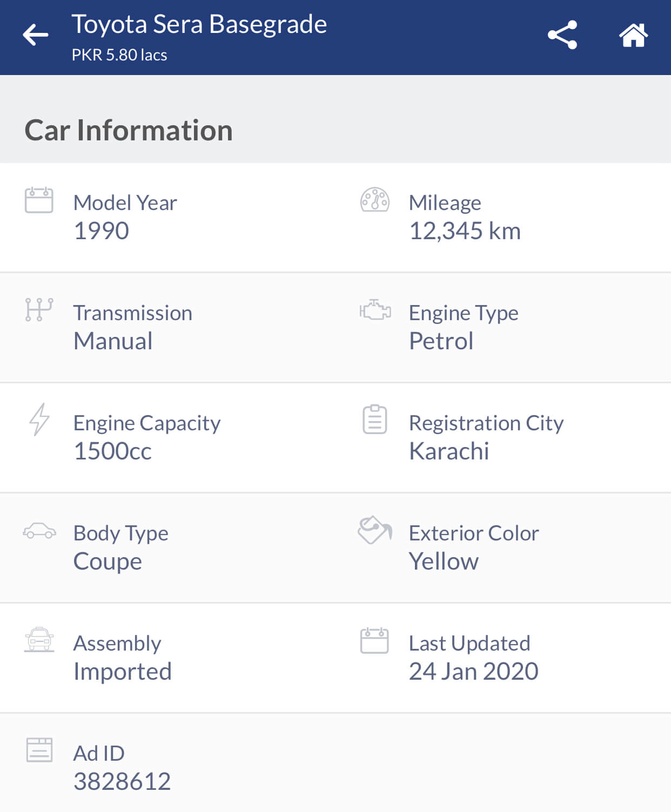Tap the 12,345 km mileage value
This screenshot has height=812, width=671.
465,231
